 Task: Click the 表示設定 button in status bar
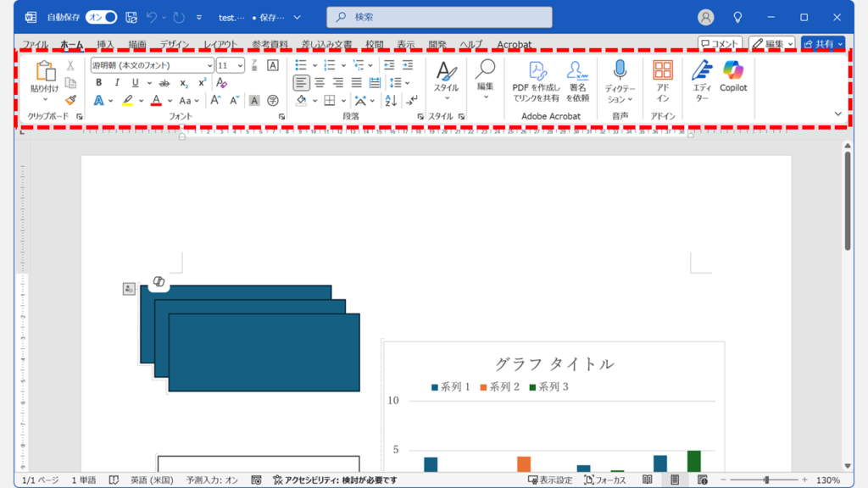tap(550, 480)
